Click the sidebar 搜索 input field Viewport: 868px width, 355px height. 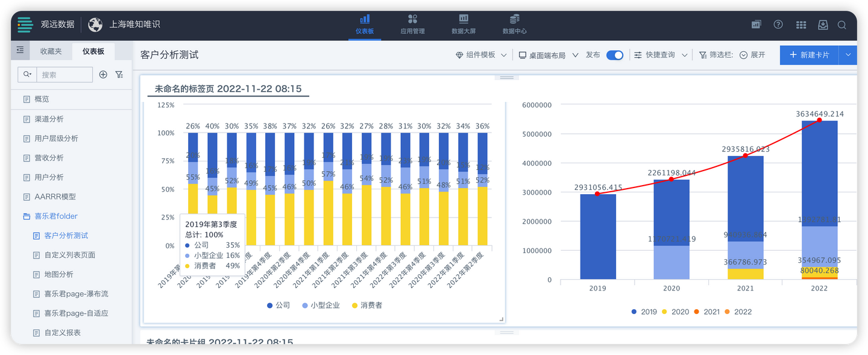[x=64, y=75]
